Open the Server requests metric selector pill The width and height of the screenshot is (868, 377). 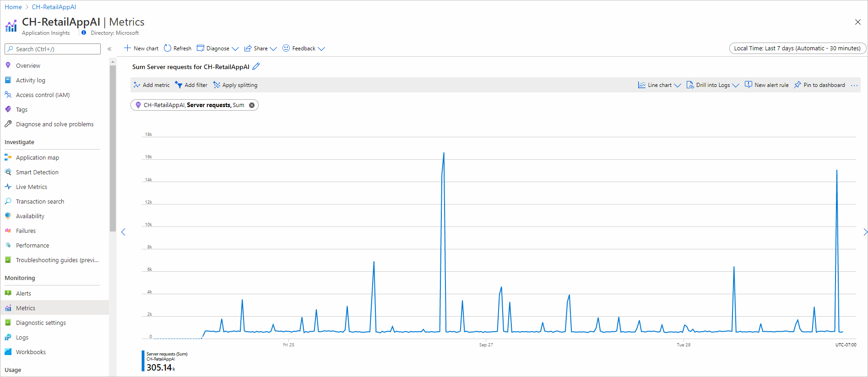[x=194, y=105]
